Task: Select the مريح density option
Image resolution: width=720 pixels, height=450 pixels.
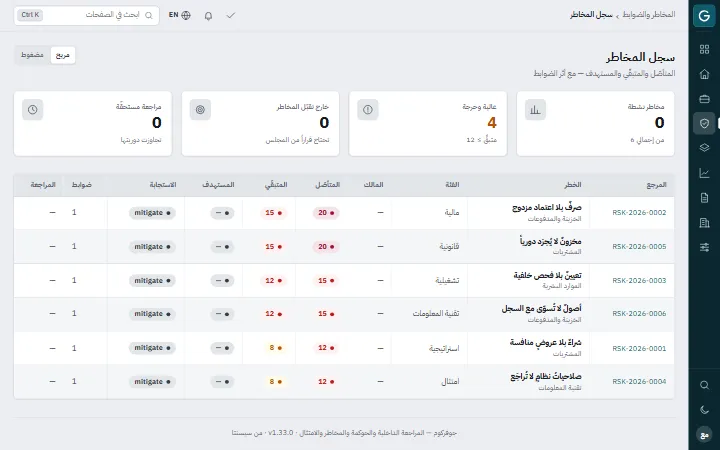Action: pyautogui.click(x=62, y=55)
